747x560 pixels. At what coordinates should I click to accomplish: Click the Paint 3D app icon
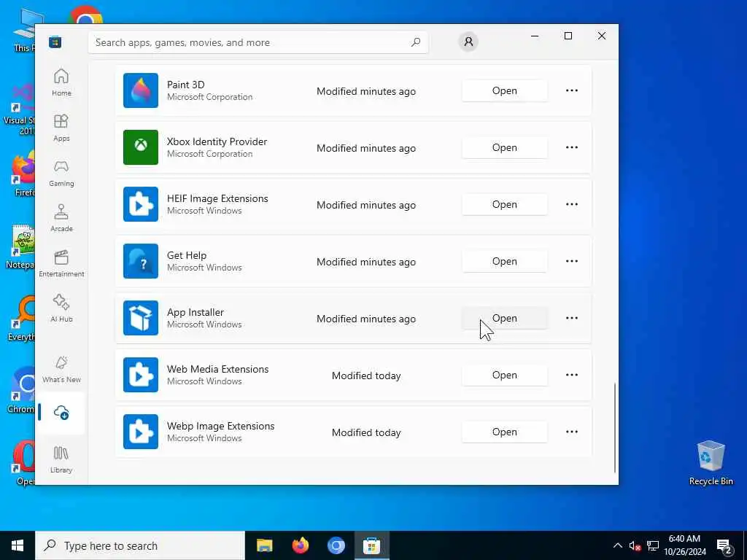pyautogui.click(x=141, y=90)
